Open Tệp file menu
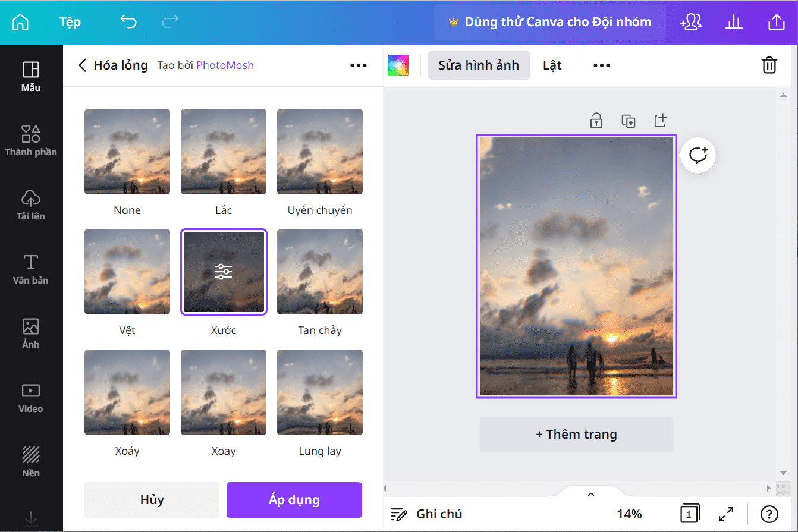This screenshot has height=532, width=798. coord(70,22)
